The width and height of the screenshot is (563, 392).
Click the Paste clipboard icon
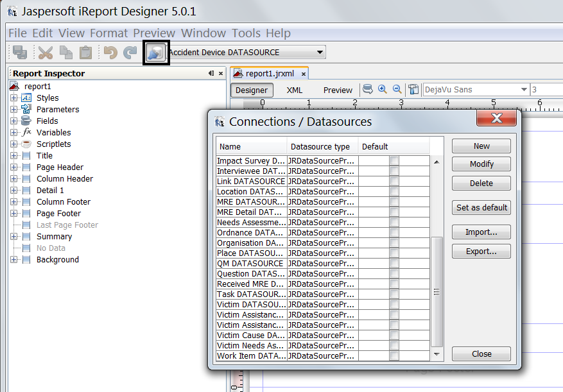coord(85,52)
